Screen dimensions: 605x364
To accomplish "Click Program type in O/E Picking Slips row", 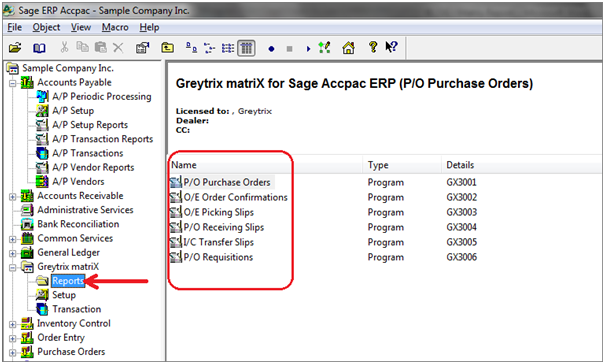I will tap(385, 212).
